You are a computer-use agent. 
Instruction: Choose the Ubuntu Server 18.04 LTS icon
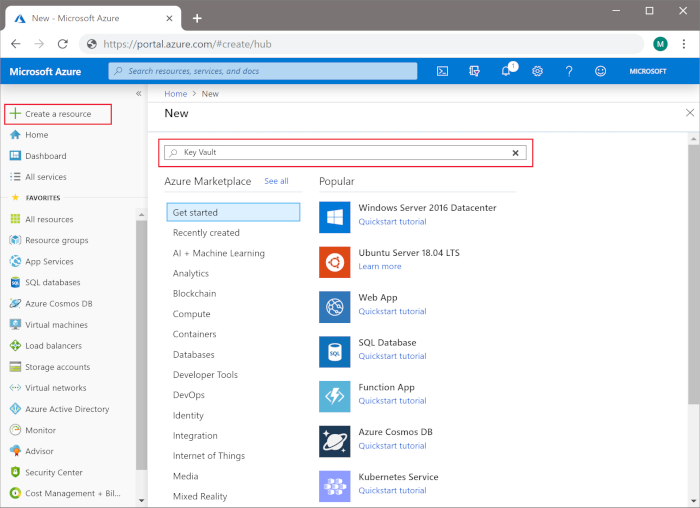pyautogui.click(x=334, y=262)
